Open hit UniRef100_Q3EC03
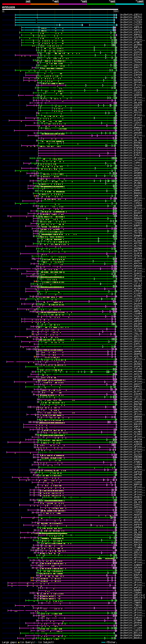 (131, 15)
